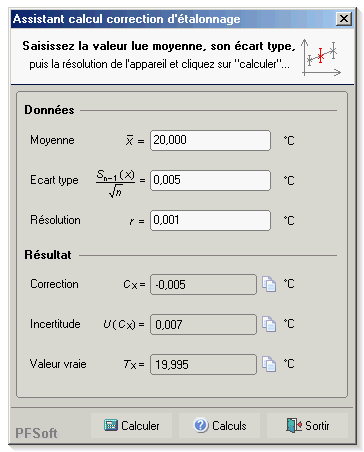Copy the Valeur vraie result value
The width and height of the screenshot is (364, 452).
pos(269,364)
